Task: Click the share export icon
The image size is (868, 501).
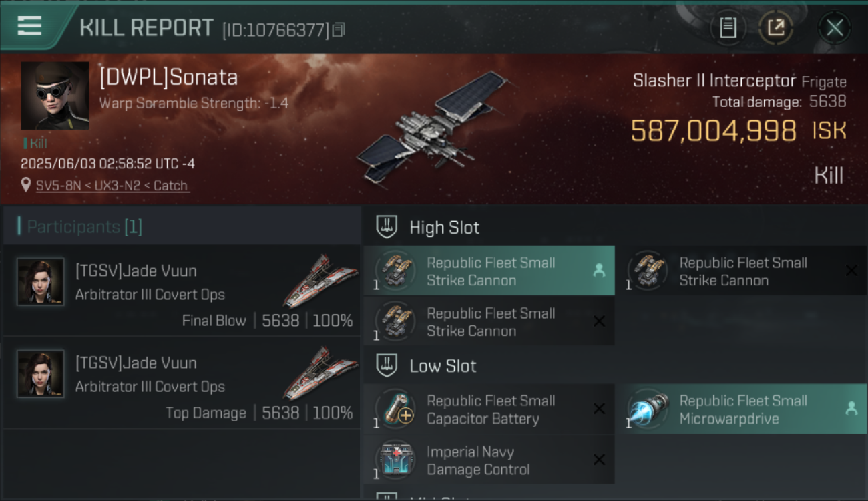Action: (775, 27)
